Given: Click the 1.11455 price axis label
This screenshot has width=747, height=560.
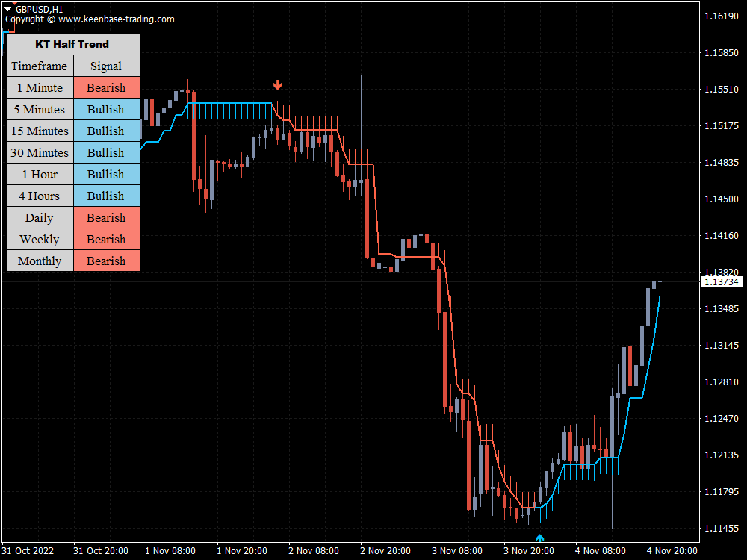Looking at the screenshot, I should pyautogui.click(x=722, y=528).
